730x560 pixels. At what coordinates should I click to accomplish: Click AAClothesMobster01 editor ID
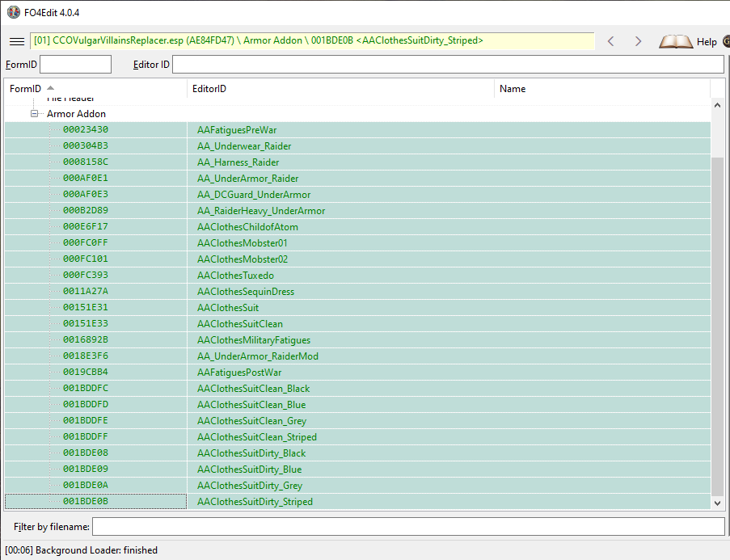(x=242, y=243)
